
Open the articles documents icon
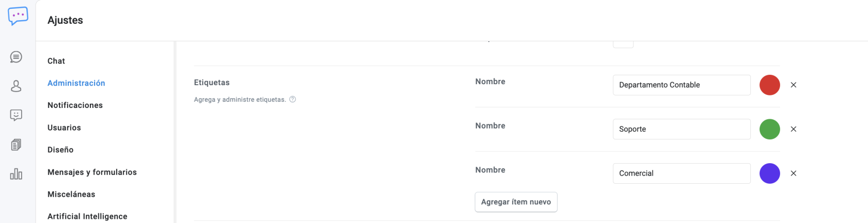click(x=16, y=145)
